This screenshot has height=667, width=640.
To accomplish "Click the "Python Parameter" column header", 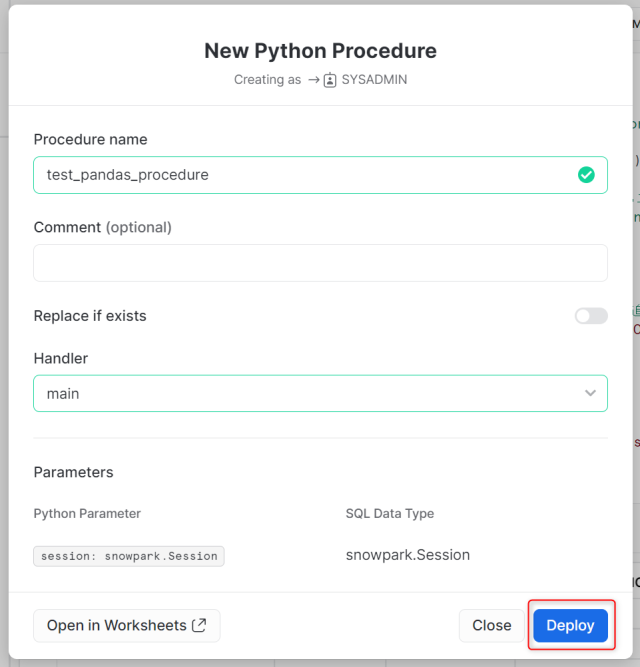I will [x=87, y=513].
